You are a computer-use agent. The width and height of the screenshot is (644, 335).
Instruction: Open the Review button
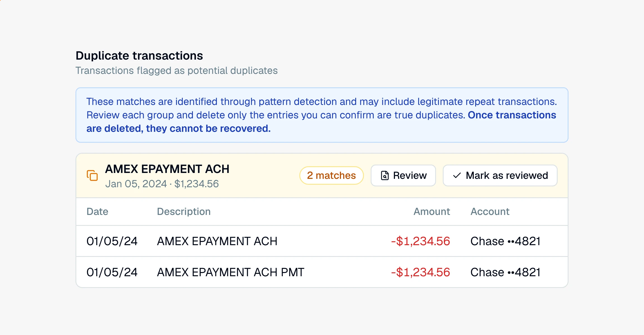tap(403, 175)
